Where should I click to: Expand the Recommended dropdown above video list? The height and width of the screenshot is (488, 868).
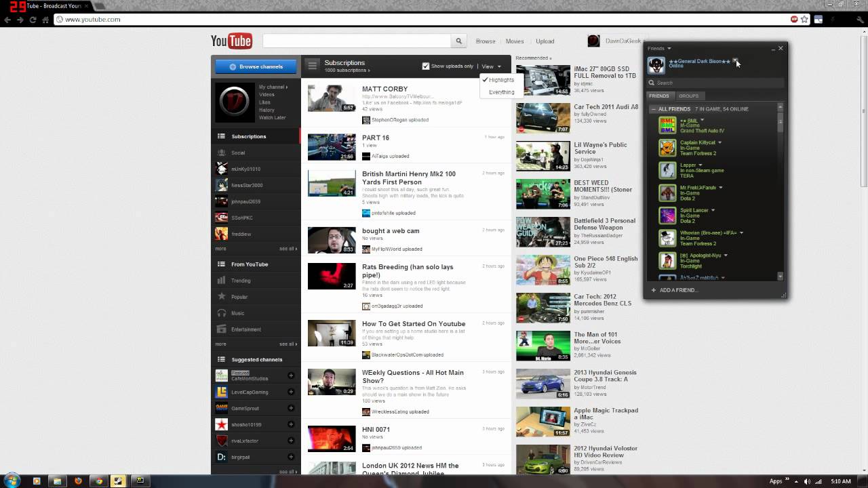click(534, 58)
